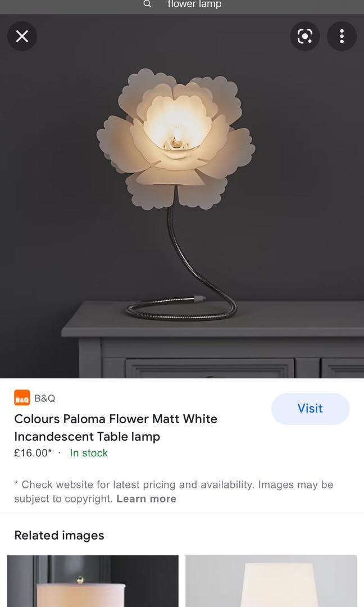Screen dimensions: 364x607
Task: Open the right related lampshade thumbnail
Action: tap(271, 581)
